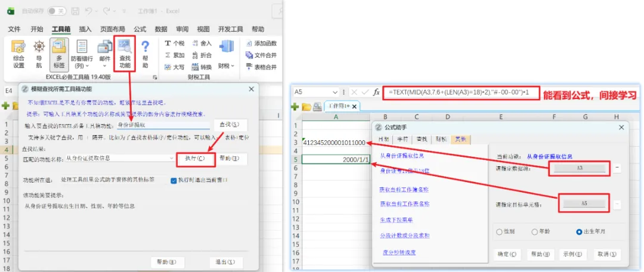Select the 累加 accumulate tool
Image resolution: width=644 pixels, height=272 pixels.
tap(175, 55)
